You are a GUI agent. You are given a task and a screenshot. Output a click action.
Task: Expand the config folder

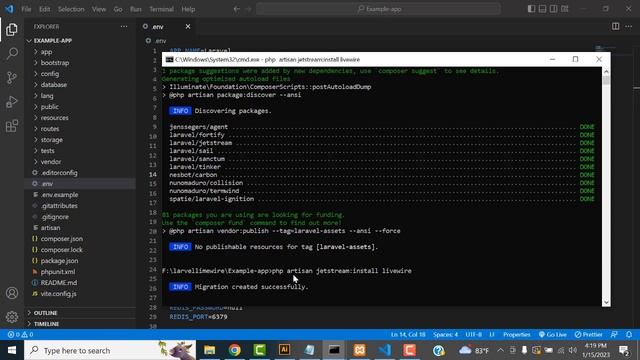pyautogui.click(x=50, y=74)
